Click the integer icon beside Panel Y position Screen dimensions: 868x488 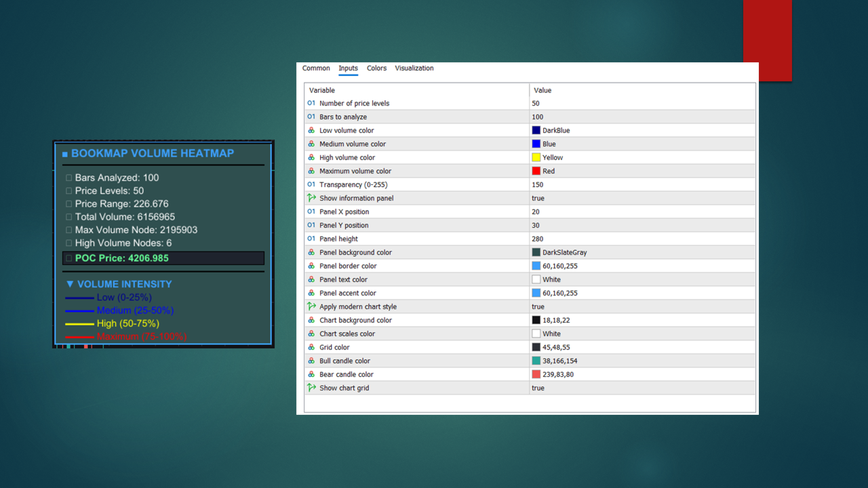(x=311, y=225)
